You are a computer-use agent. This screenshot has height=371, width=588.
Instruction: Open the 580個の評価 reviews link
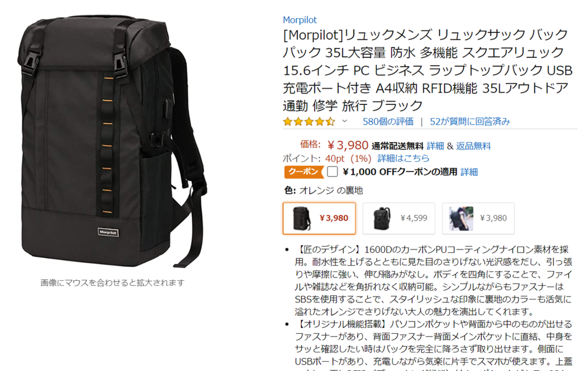click(x=388, y=121)
